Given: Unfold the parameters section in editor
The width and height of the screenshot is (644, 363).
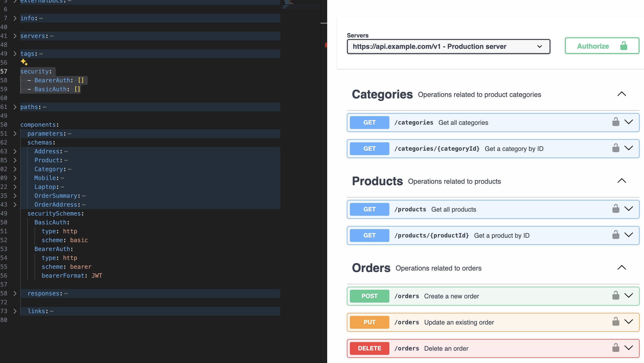Looking at the screenshot, I should click(x=15, y=134).
